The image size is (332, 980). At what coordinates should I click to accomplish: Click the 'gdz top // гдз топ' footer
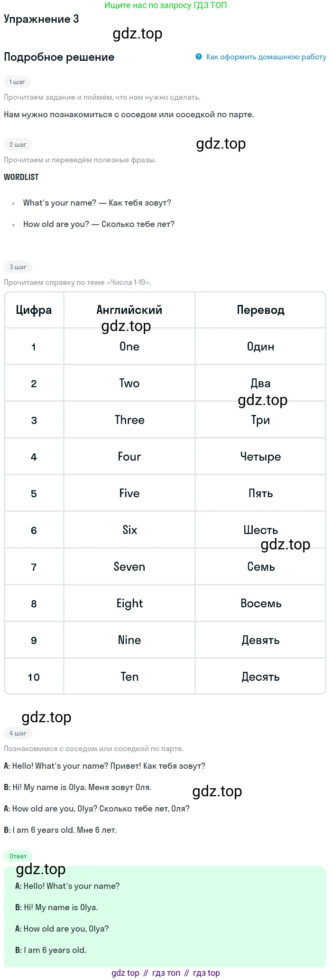166,973
